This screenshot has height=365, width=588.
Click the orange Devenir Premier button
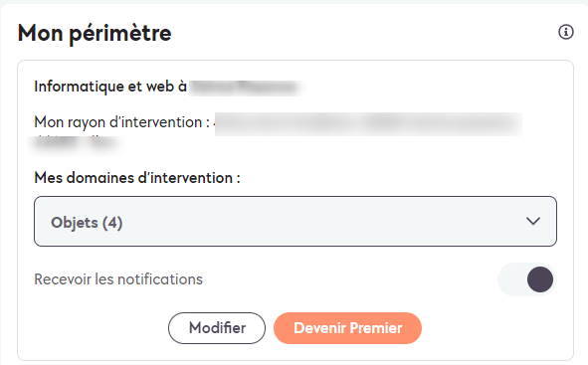(x=347, y=328)
